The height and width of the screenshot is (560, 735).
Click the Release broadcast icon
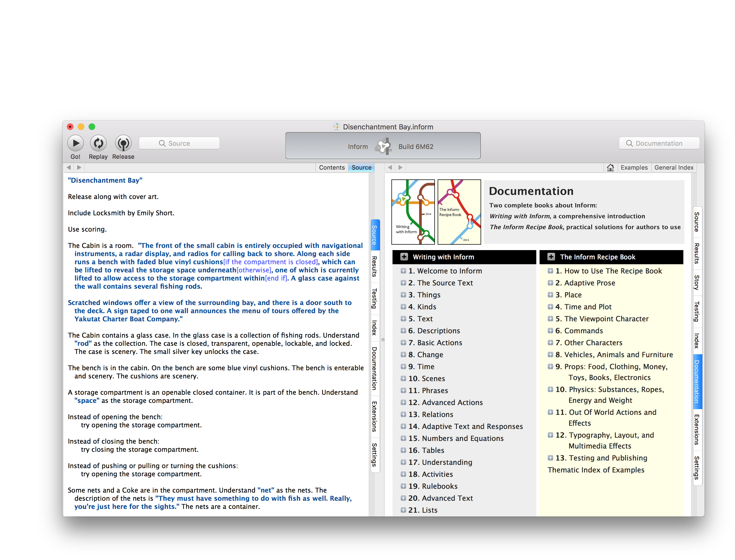(x=123, y=143)
